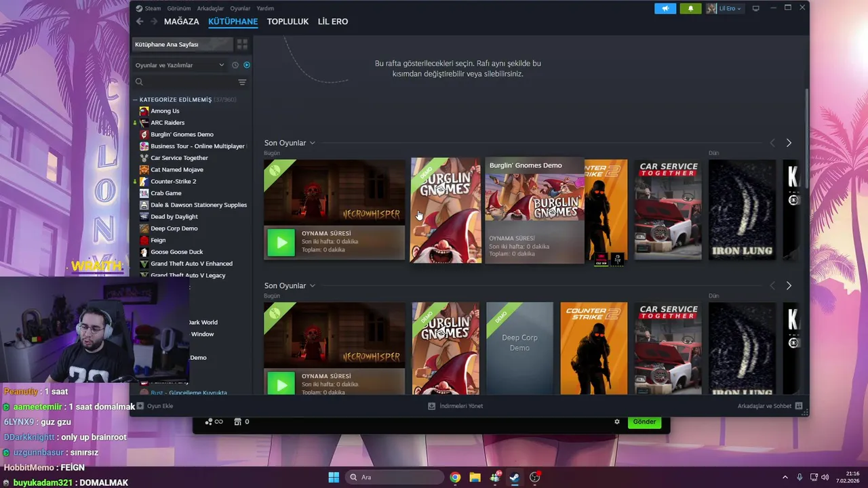This screenshot has height=488, width=868.
Task: Open Kütüphane Ana Sayfası
Action: 181,45
